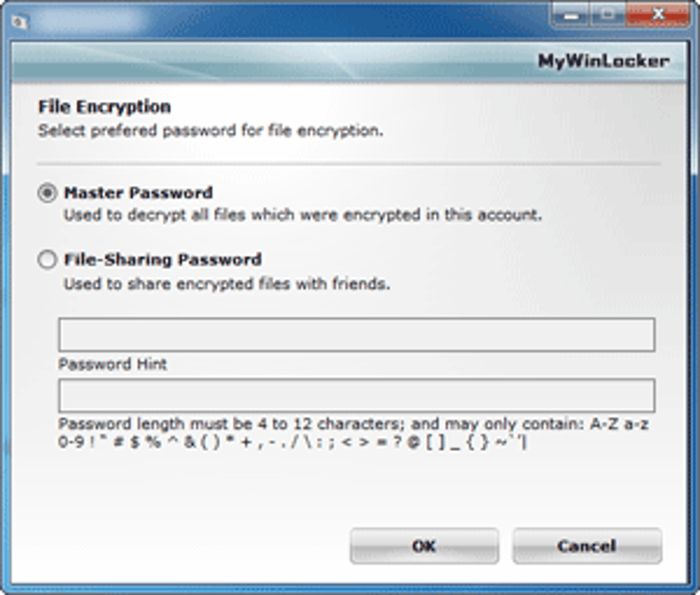The width and height of the screenshot is (700, 595).
Task: Click the bold Master Password label
Action: point(139,193)
